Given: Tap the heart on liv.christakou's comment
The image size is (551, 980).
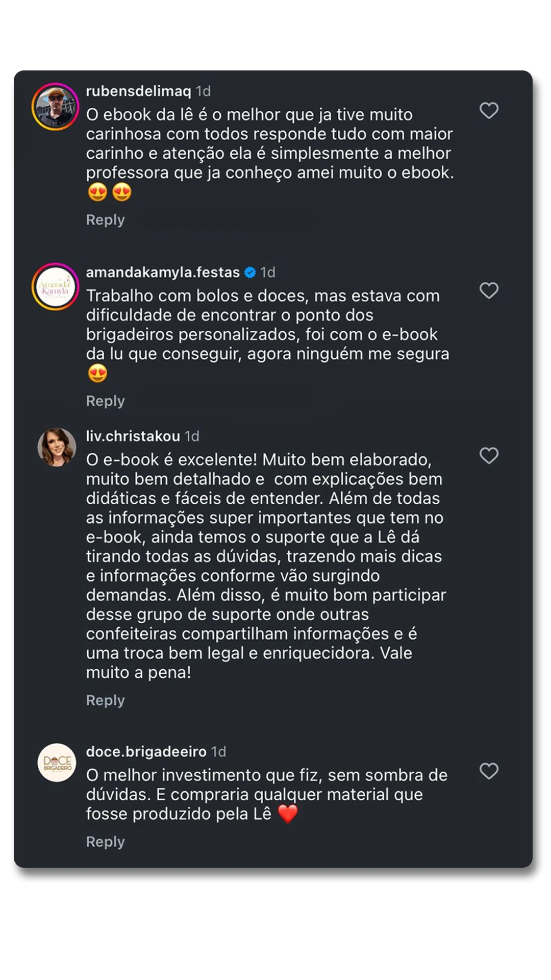Looking at the screenshot, I should (489, 455).
